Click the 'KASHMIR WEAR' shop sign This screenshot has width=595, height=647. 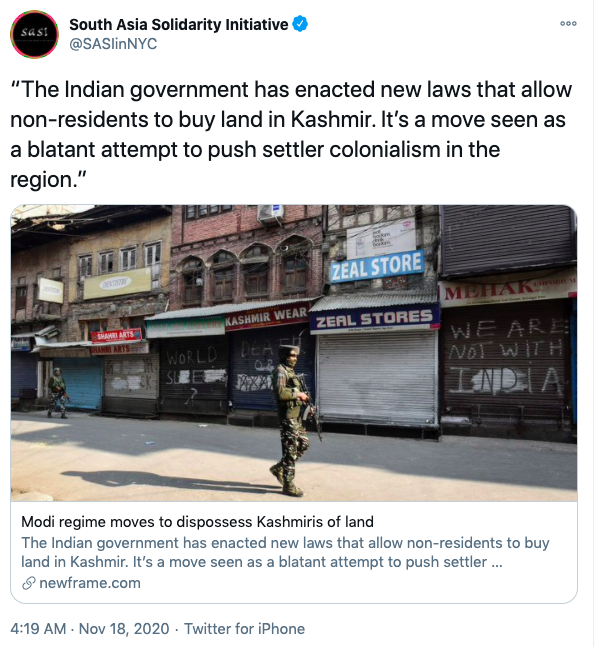[x=268, y=317]
